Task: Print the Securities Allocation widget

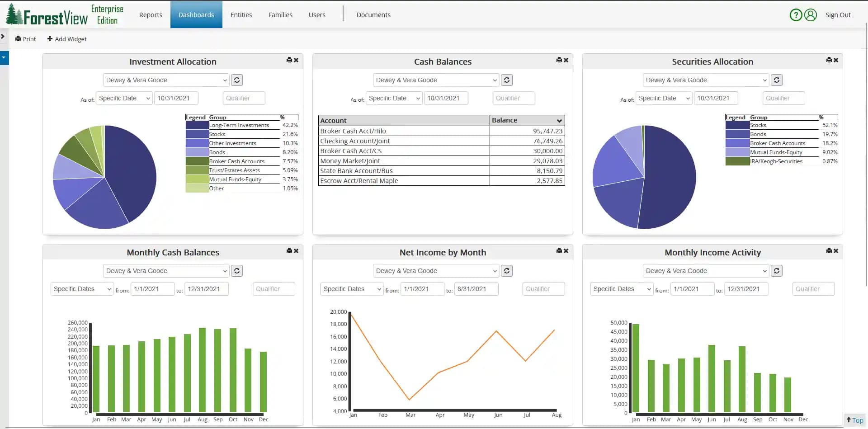Action: pos(829,60)
